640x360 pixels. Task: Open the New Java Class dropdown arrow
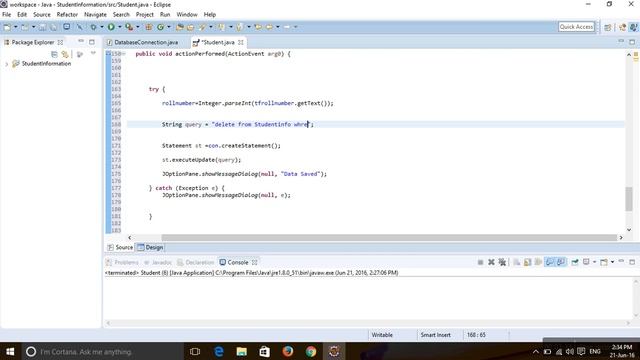pyautogui.click(x=169, y=27)
